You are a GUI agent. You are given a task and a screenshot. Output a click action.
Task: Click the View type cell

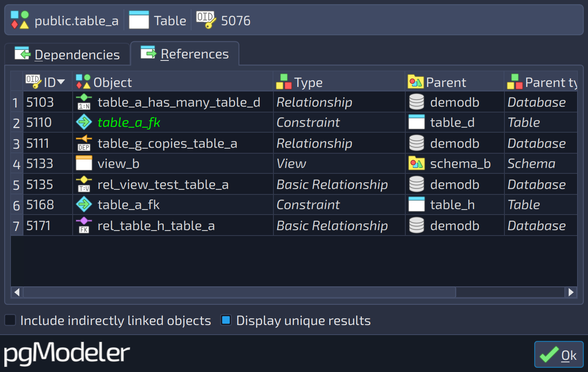[339, 163]
